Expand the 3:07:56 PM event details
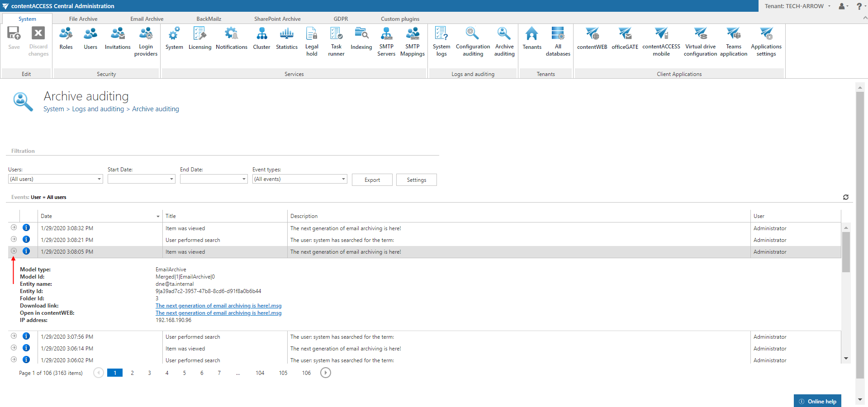This screenshot has width=868, height=407. 14,336
